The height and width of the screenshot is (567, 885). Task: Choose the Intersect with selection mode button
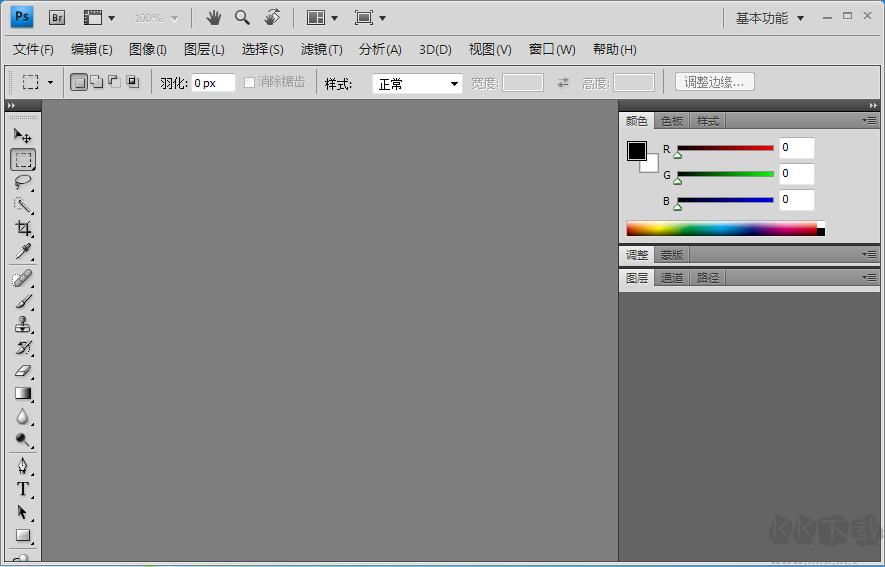pyautogui.click(x=132, y=82)
